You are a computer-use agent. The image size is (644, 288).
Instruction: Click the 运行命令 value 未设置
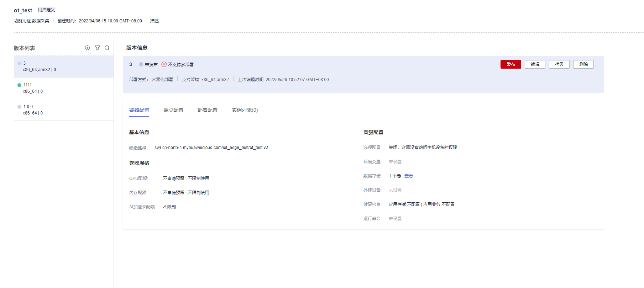pos(395,219)
